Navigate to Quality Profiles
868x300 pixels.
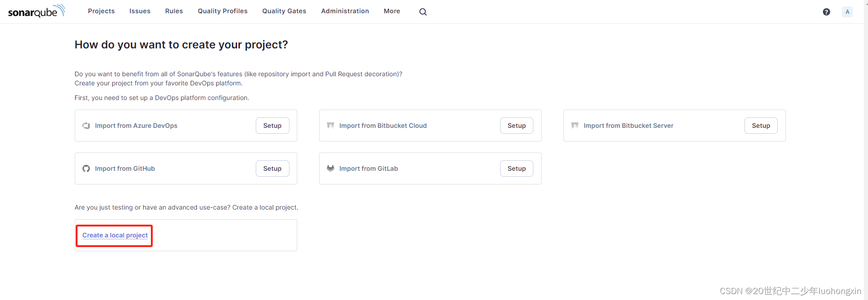tap(222, 11)
